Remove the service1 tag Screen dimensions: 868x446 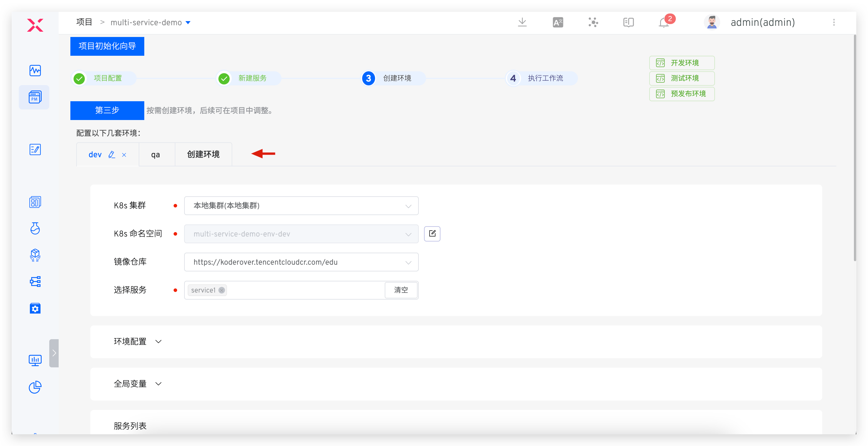click(x=221, y=290)
